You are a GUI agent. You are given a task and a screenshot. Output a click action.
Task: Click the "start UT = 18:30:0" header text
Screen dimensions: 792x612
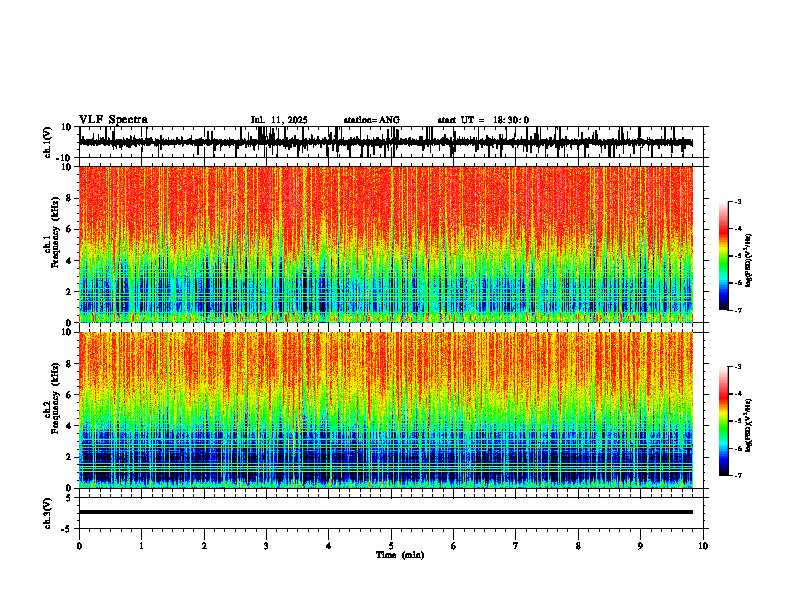point(483,120)
